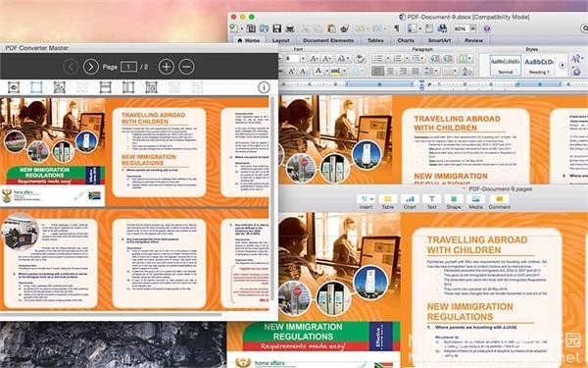Viewport: 588px width, 368px height.
Task: Open the Review ribbon tab
Action: point(474,40)
